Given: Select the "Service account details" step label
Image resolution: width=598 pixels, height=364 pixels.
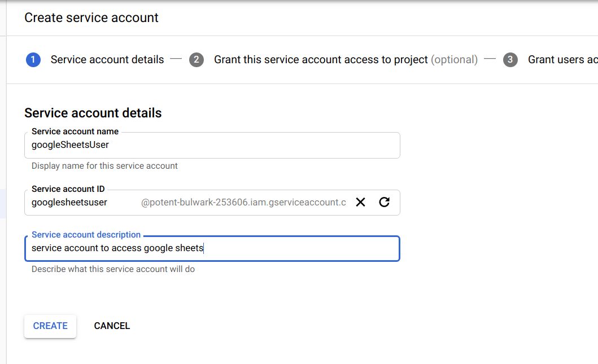Looking at the screenshot, I should point(107,60).
